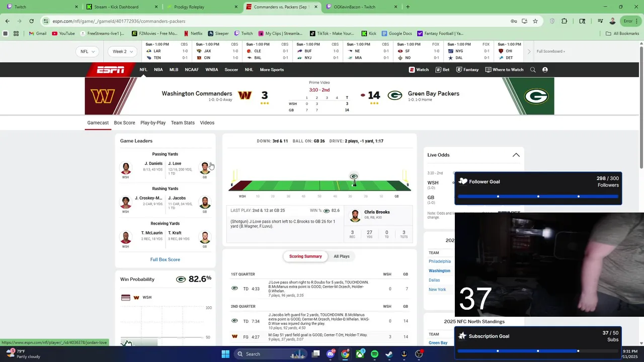Switch to the Play-by-Play tab

tap(153, 123)
